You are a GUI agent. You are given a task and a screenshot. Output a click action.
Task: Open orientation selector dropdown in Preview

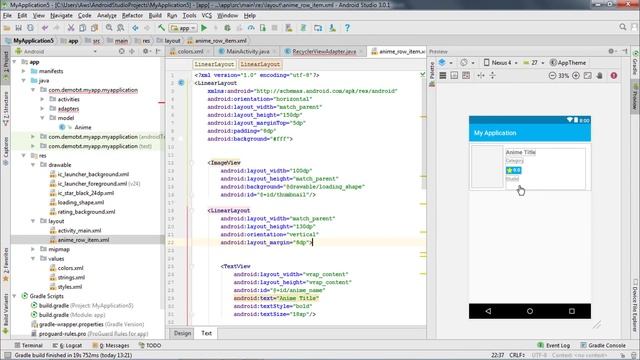tap(467, 62)
